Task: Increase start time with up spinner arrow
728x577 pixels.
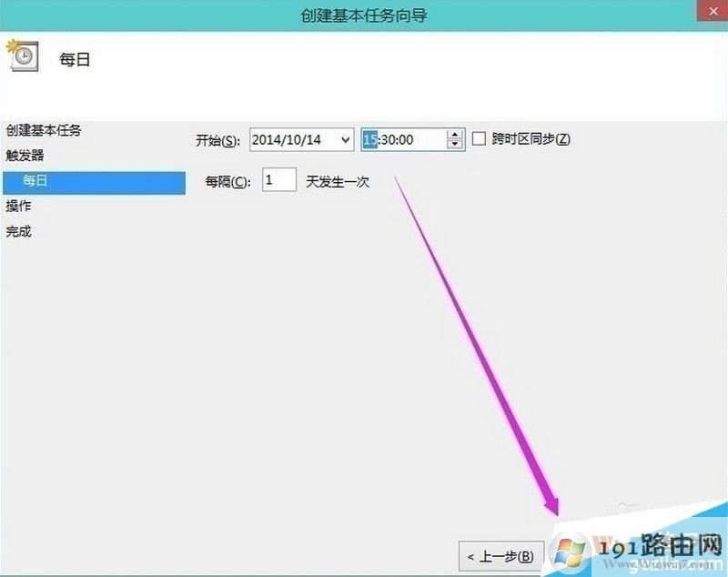Action: [455, 135]
